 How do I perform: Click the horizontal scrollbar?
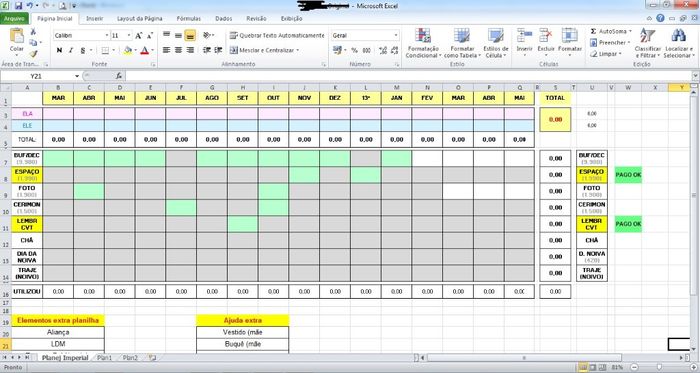524,358
